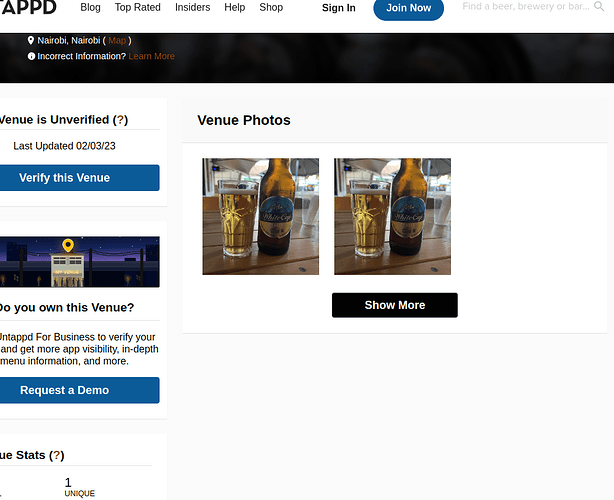Open the Insiders navigation link
This screenshot has width=614, height=500.
point(192,8)
